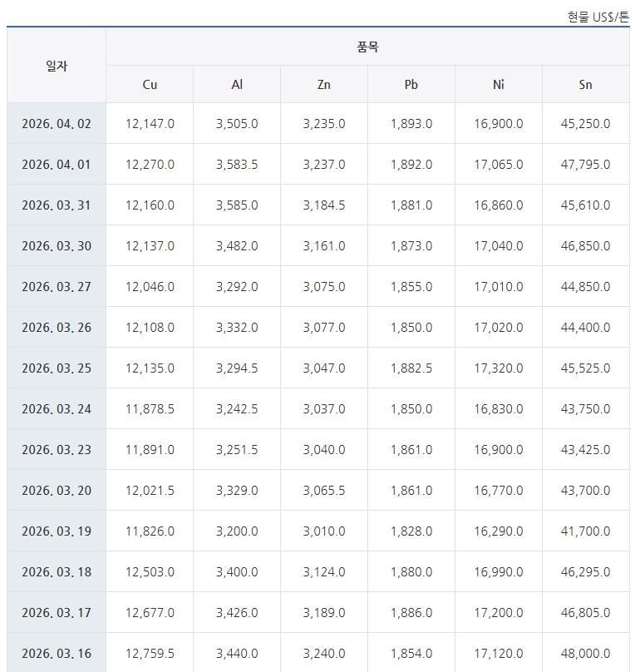
Task: Click the Pb column header
Action: point(411,85)
